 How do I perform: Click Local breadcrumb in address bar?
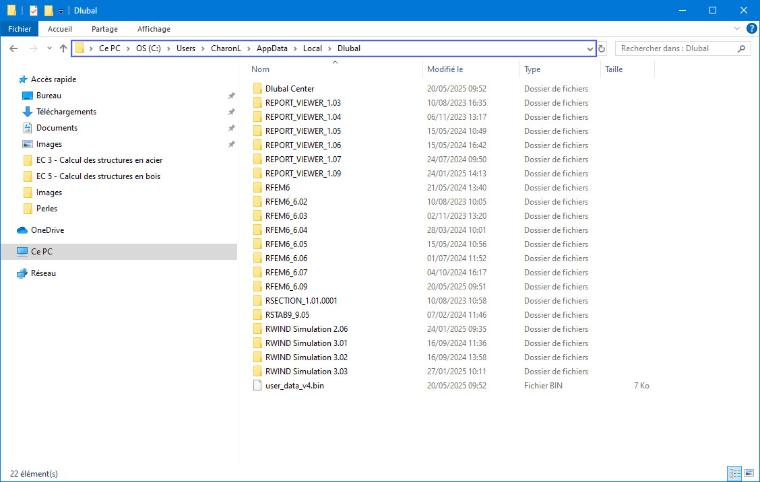coord(313,48)
